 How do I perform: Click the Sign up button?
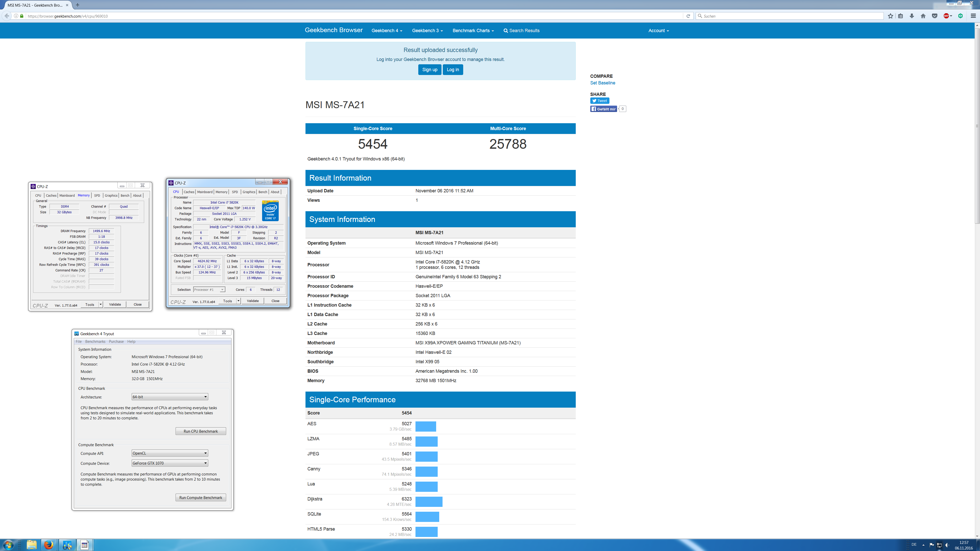pyautogui.click(x=430, y=70)
